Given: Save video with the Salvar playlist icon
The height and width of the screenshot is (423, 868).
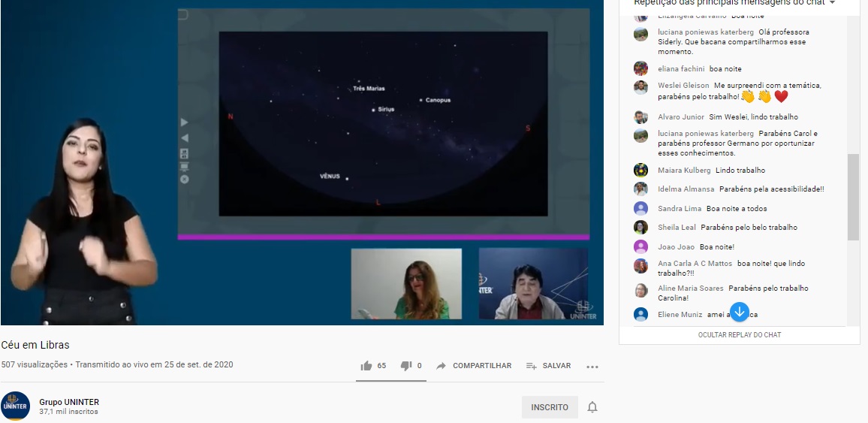Looking at the screenshot, I should pyautogui.click(x=532, y=366).
